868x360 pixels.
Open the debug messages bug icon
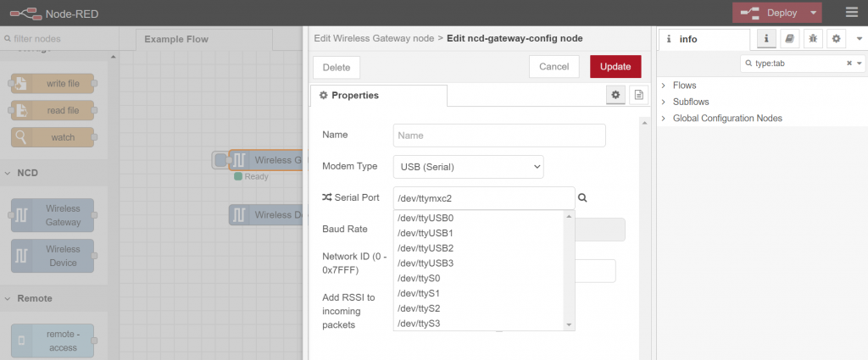pos(813,39)
